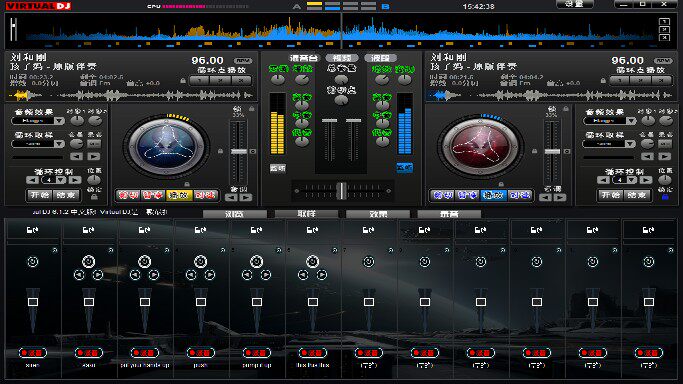The height and width of the screenshot is (384, 683).
Task: Click deck A's yellow play button
Action: pyautogui.click(x=179, y=195)
